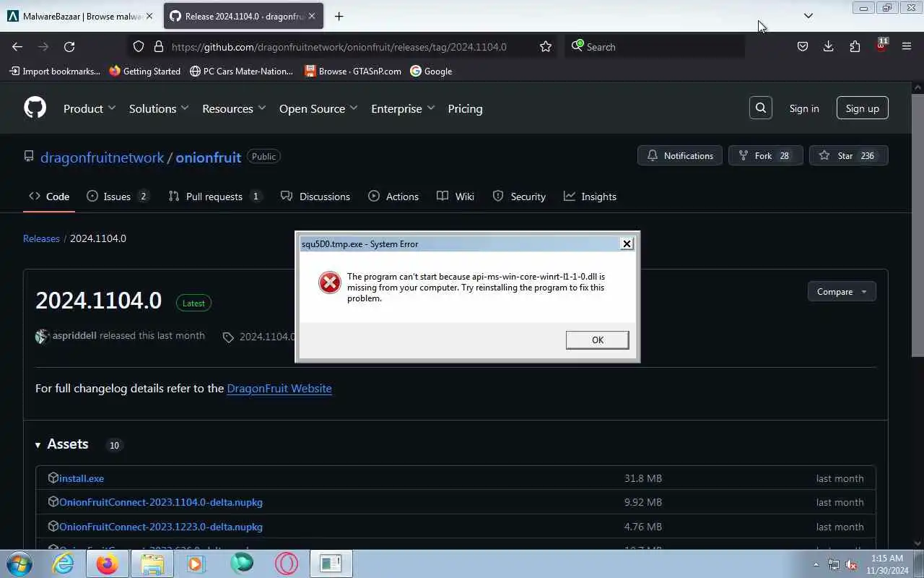Click the padlock site info icon
The image size is (924, 578).
[x=159, y=46]
